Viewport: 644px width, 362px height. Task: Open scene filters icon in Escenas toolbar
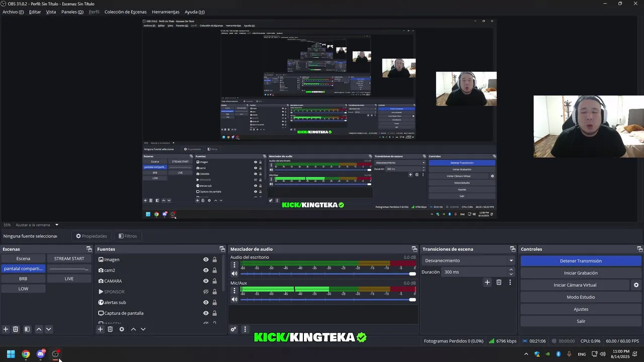coord(27,329)
